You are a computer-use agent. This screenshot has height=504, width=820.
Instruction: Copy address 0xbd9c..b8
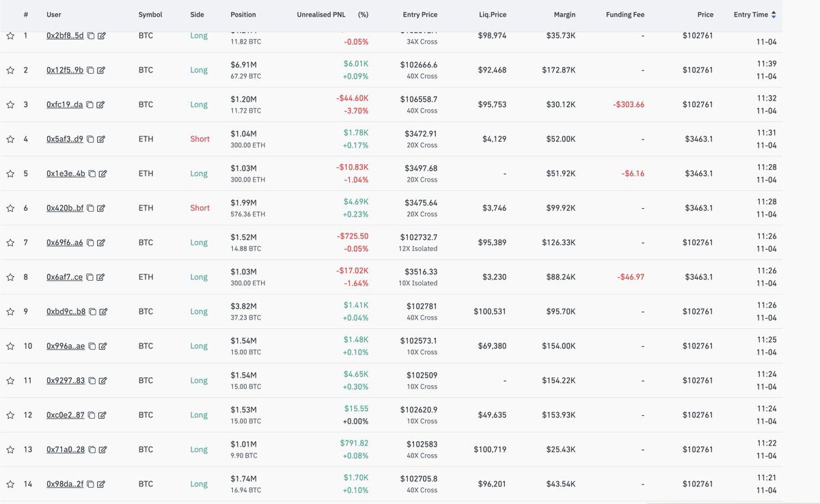point(93,311)
